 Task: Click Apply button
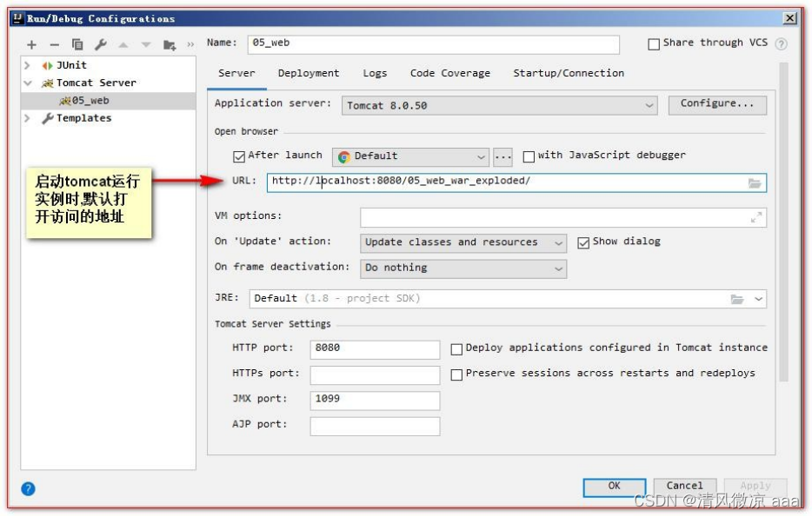pyautogui.click(x=755, y=487)
